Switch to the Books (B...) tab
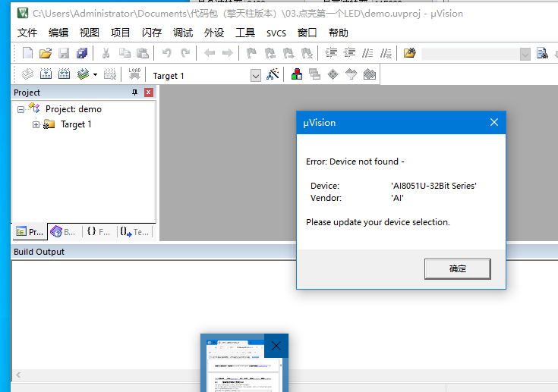 [65, 232]
